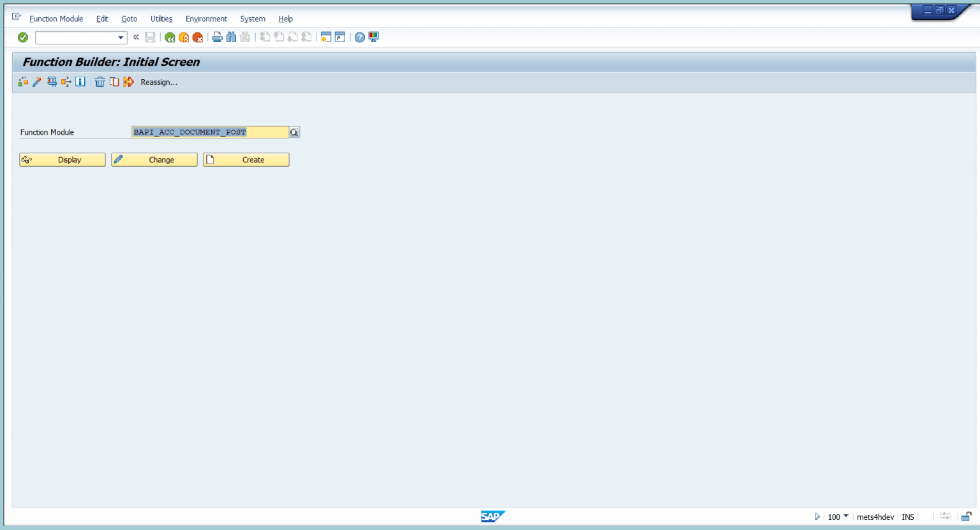Click the green Continue checkmark icon
Image resolution: width=980 pixels, height=530 pixels.
pos(22,37)
